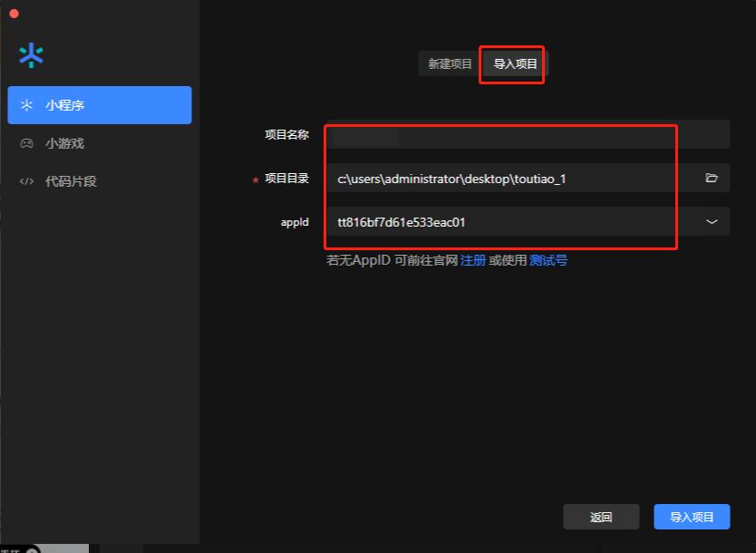Click the appId value tt816bf7d61e533eac01
The image size is (756, 553).
402,221
